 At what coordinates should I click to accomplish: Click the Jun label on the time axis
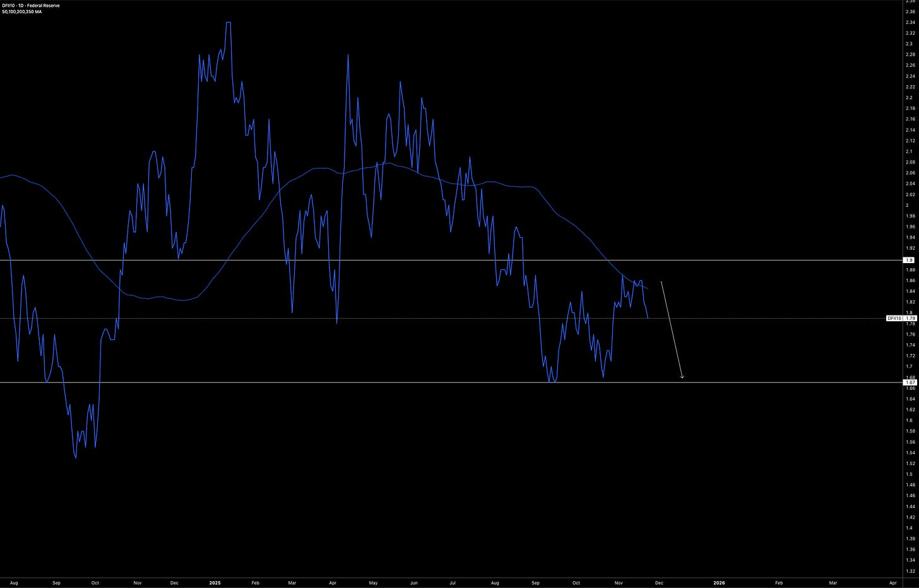413,583
